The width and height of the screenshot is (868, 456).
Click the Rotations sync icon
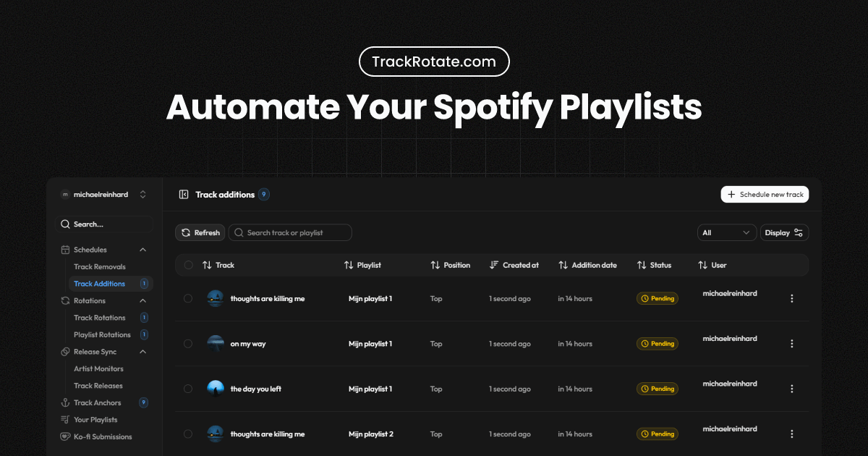66,300
